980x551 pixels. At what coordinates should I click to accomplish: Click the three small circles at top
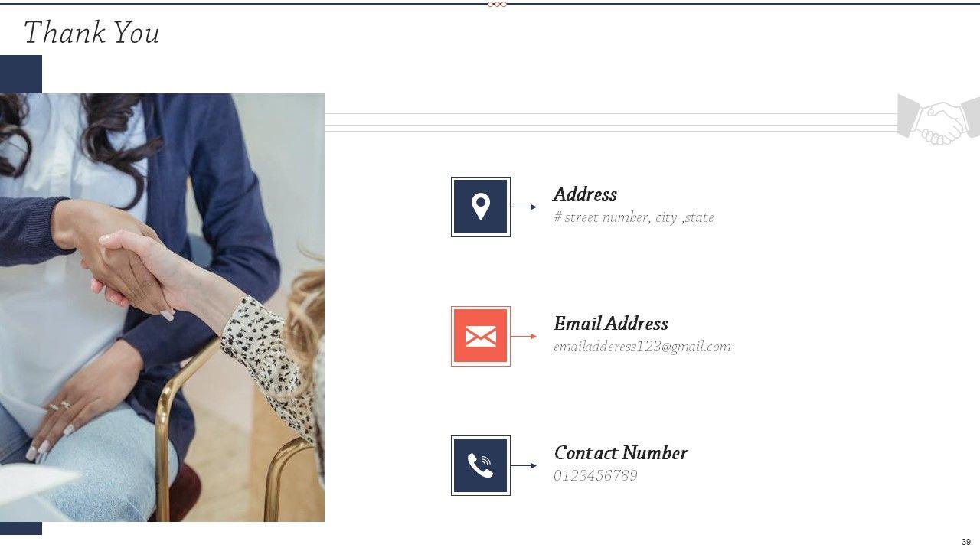click(497, 4)
